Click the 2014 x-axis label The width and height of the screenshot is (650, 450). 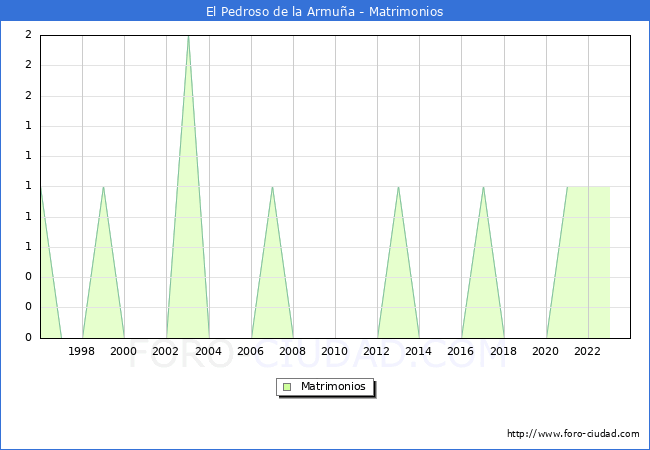click(x=419, y=351)
